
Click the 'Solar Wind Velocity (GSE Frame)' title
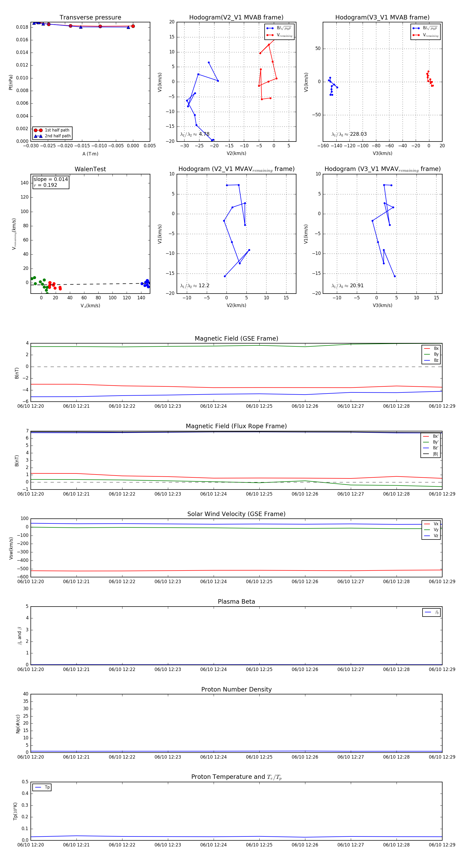[236, 514]
